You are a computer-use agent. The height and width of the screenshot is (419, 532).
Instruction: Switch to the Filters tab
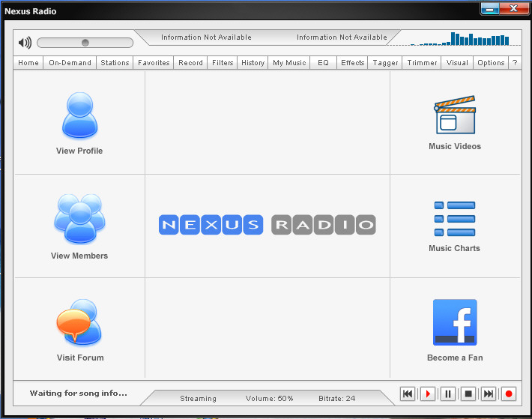[223, 63]
